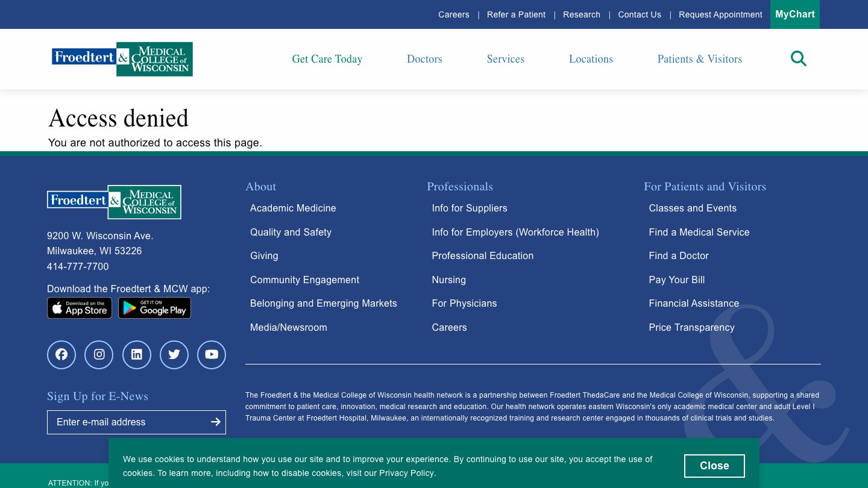Expand the Patients & Visitors menu
This screenshot has height=488, width=868.
(699, 59)
